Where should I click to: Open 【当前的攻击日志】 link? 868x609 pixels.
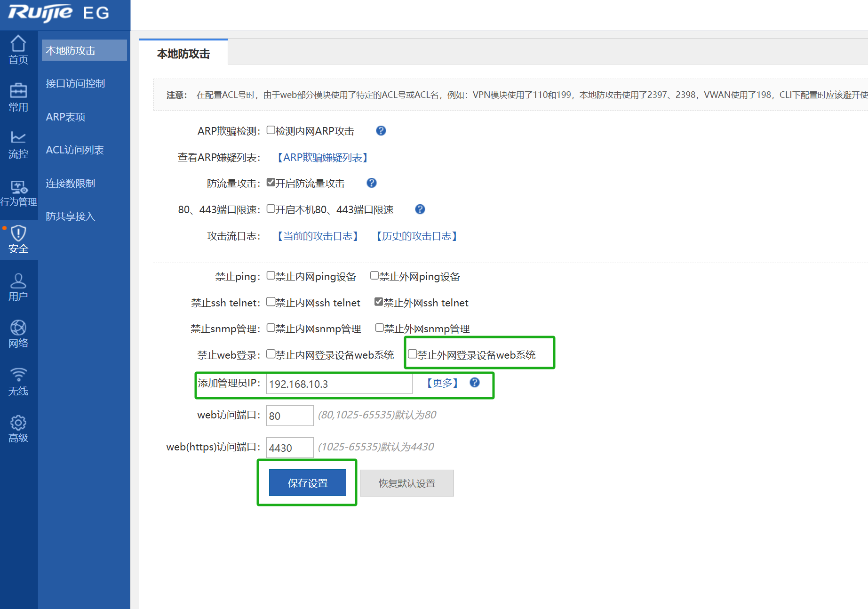[318, 236]
